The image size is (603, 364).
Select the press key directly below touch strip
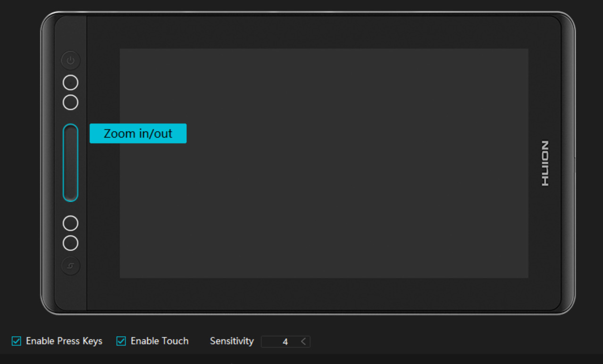pos(70,223)
